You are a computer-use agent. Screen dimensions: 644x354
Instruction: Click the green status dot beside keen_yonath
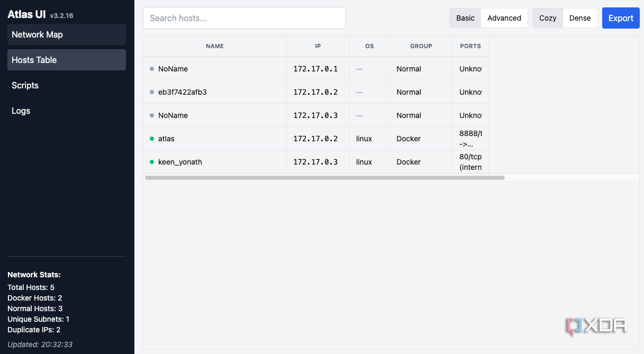coord(152,162)
